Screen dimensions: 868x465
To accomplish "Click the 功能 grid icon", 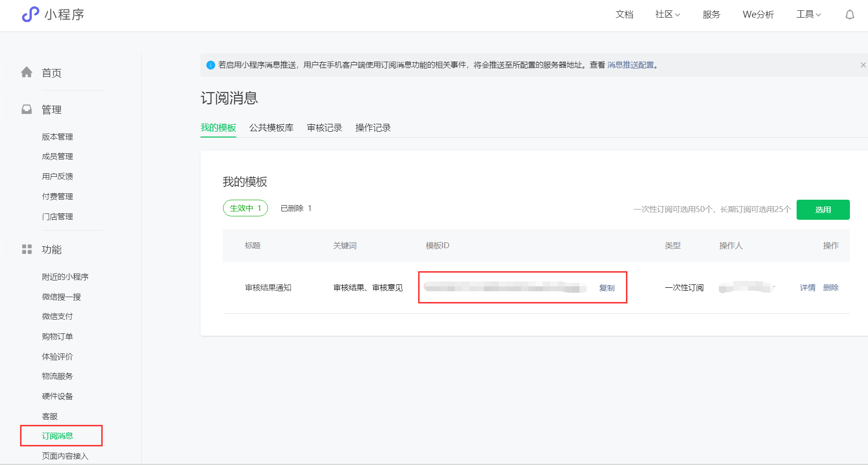I will [27, 249].
